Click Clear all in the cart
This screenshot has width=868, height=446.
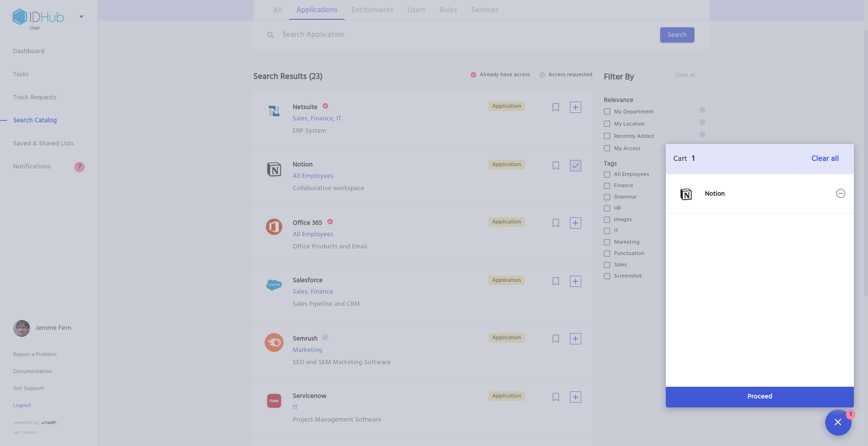click(x=825, y=159)
